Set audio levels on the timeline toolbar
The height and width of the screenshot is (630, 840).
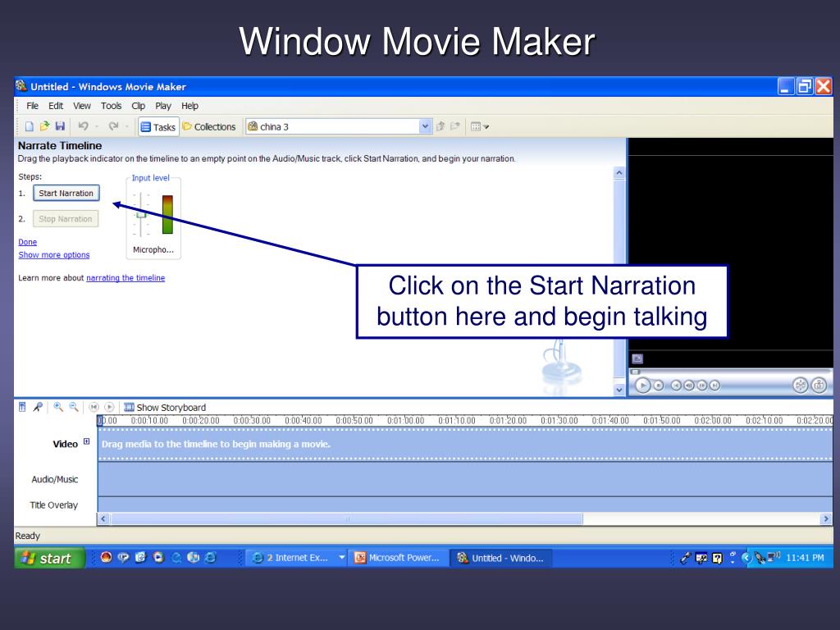[x=22, y=407]
